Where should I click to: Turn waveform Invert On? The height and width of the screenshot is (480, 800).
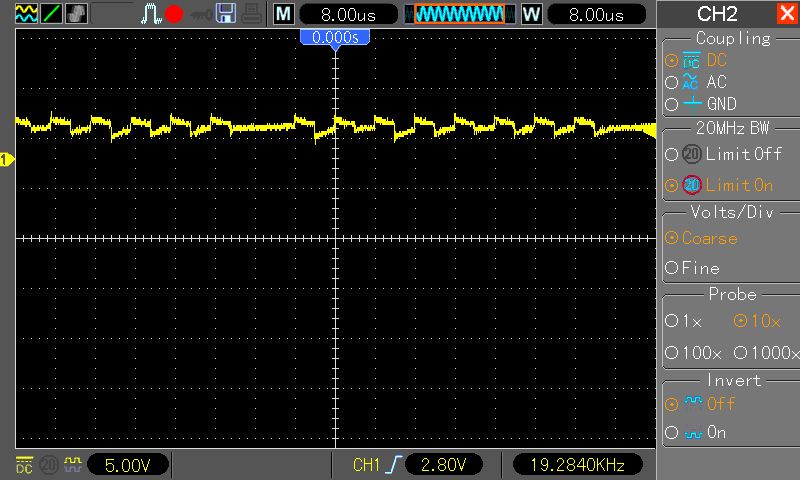point(714,433)
